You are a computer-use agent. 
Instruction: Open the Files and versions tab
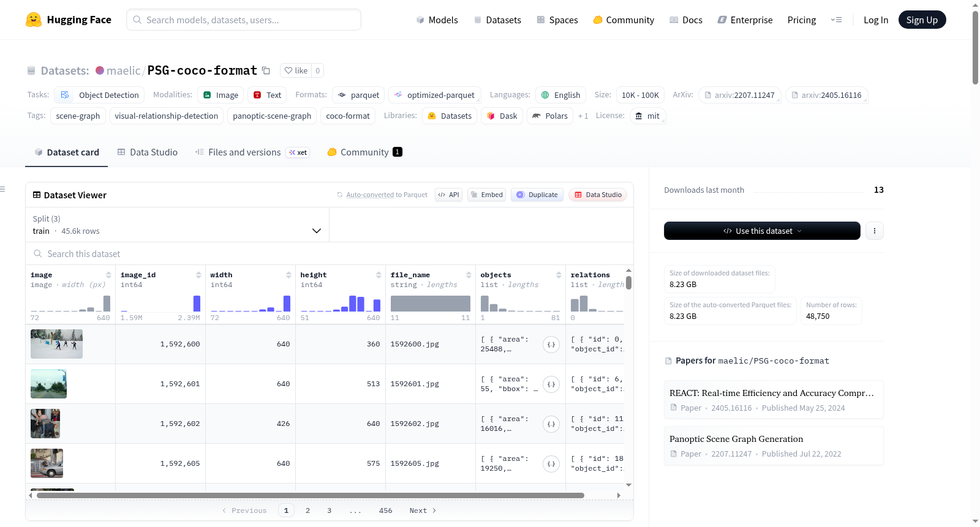pyautogui.click(x=252, y=152)
